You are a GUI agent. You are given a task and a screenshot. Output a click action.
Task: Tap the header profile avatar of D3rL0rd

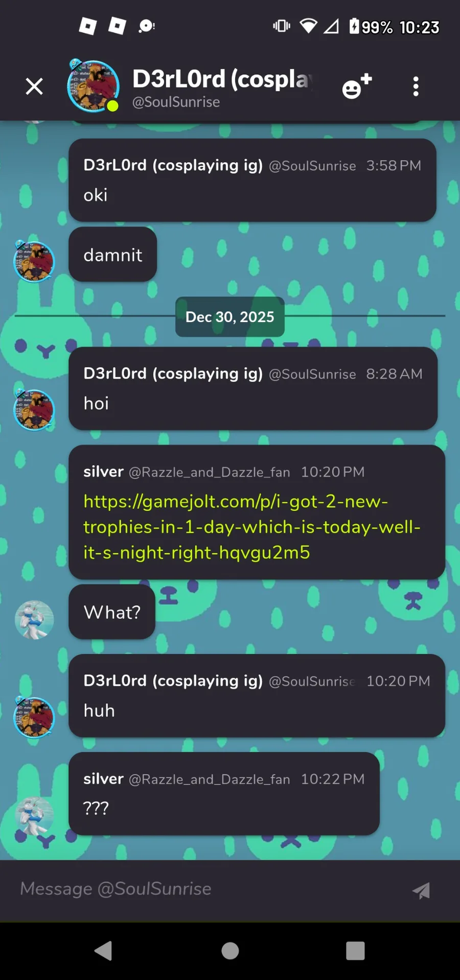[x=94, y=86]
